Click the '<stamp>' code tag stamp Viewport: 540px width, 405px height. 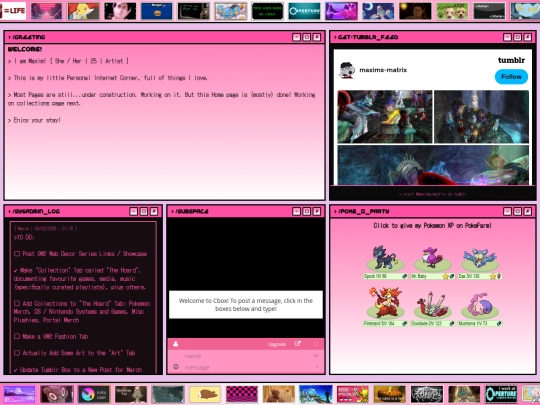point(489,11)
